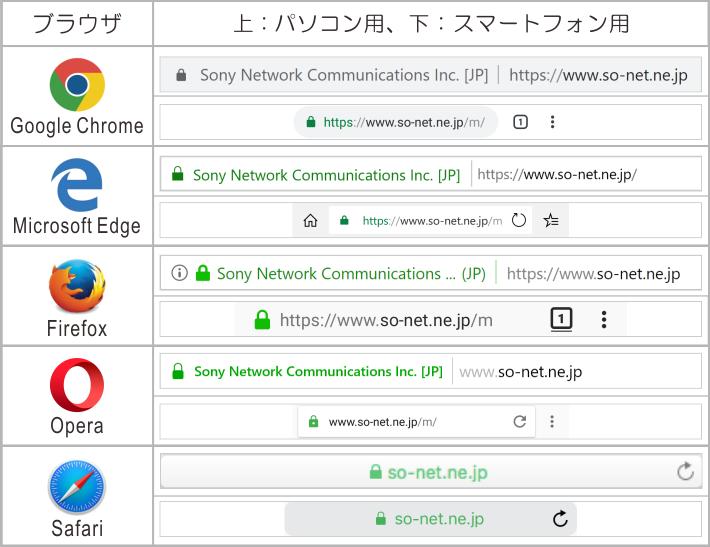Open the Firefox mobile three-dot menu
The image size is (710, 547).
pos(604,319)
